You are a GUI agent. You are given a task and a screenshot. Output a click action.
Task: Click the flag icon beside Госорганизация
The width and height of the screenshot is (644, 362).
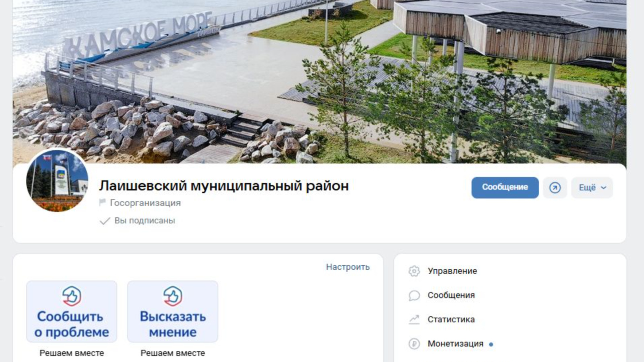tap(102, 203)
